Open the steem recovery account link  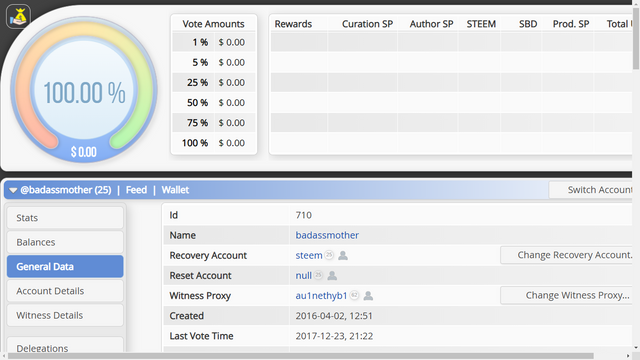309,256
